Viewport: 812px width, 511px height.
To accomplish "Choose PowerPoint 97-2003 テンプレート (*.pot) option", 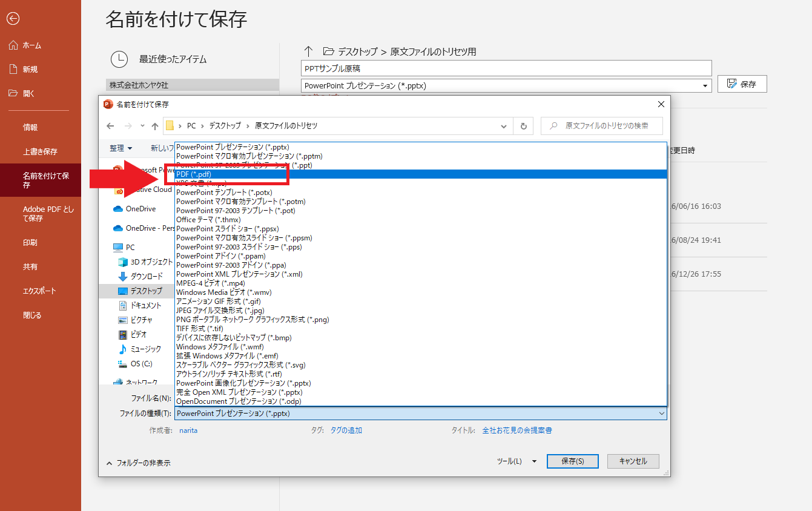I will pyautogui.click(x=421, y=211).
